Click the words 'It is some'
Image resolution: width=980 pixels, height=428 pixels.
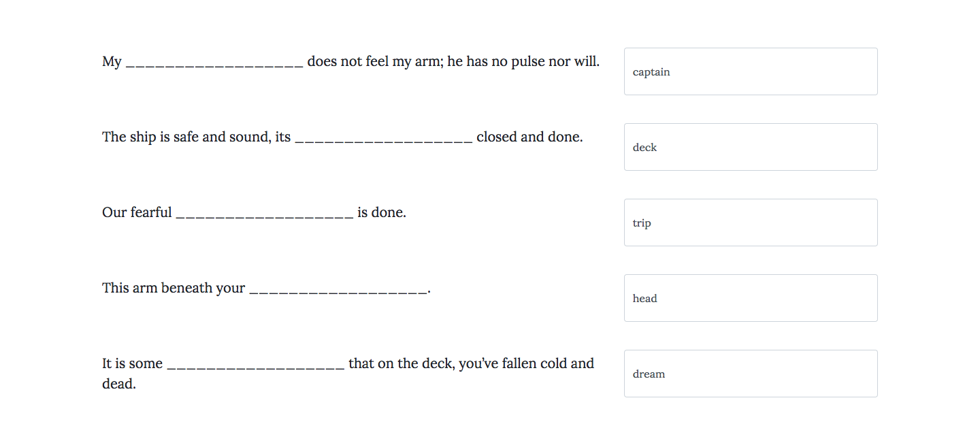(133, 363)
